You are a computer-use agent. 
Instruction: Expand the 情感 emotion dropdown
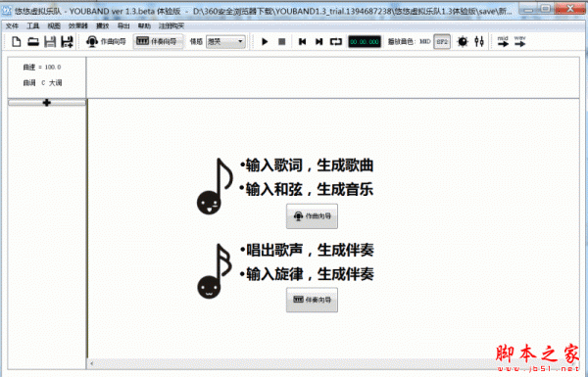click(226, 41)
